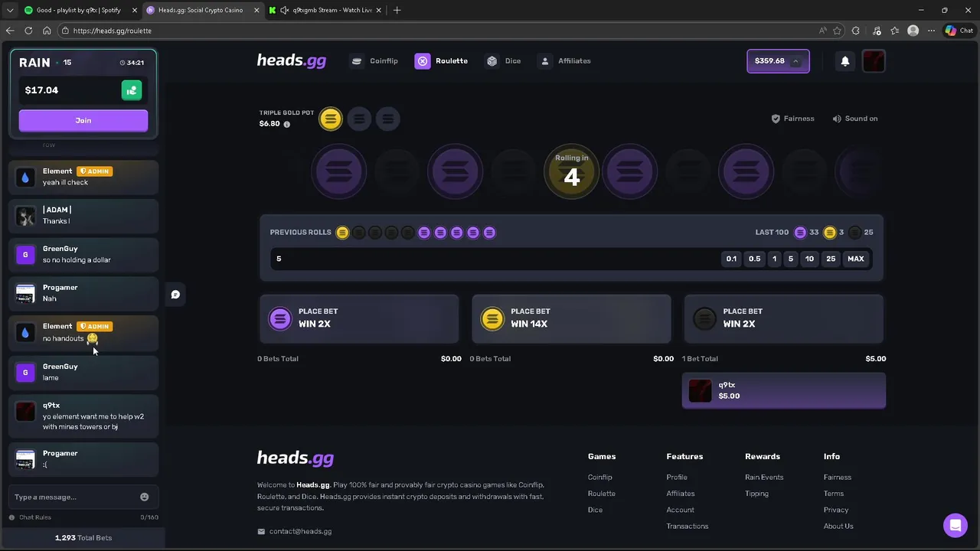Open browser Copilot Chat button
Viewport: 980px width, 551px height.
coord(959,31)
